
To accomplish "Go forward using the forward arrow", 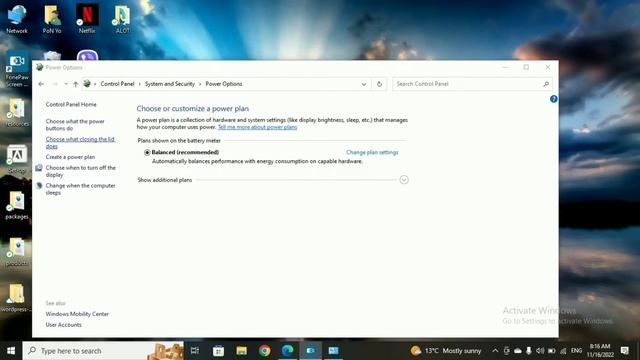I will [55, 84].
